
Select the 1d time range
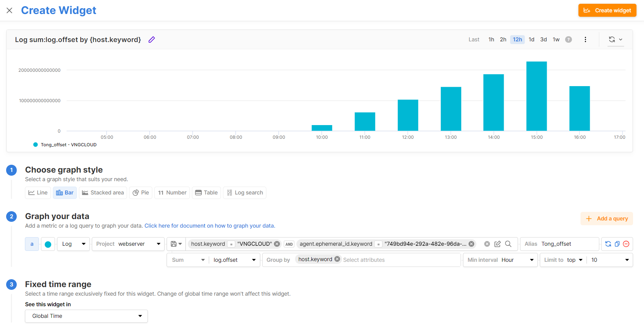coord(531,40)
